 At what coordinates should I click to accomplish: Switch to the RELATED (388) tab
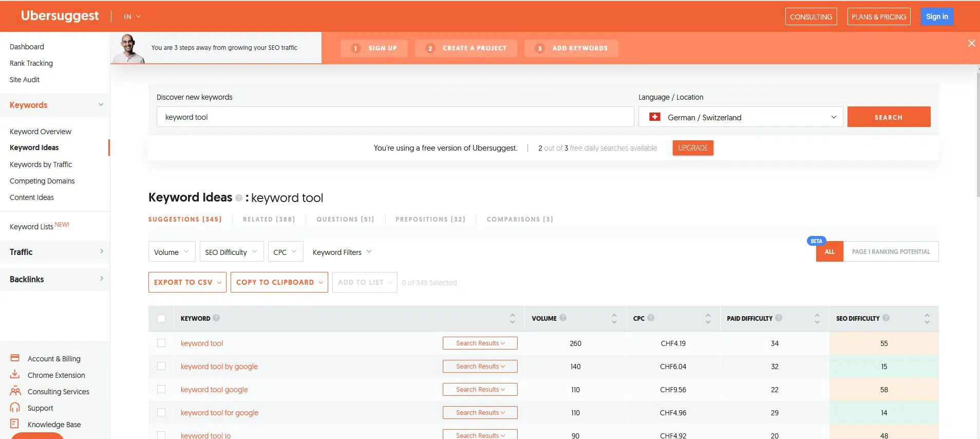[x=269, y=219]
